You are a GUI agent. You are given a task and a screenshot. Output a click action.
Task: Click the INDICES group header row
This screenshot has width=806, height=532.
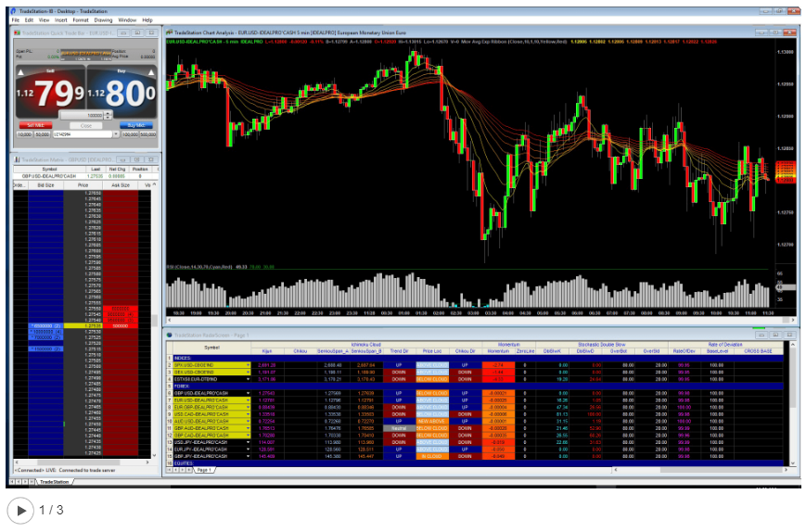478,358
